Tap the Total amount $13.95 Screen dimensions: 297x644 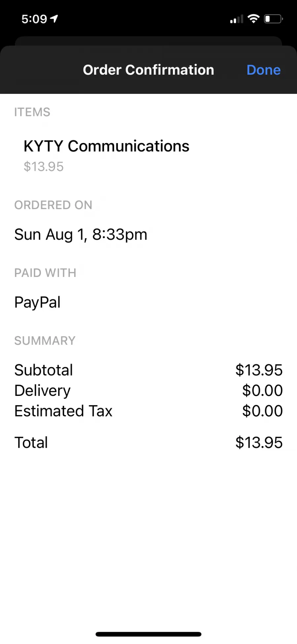click(259, 442)
